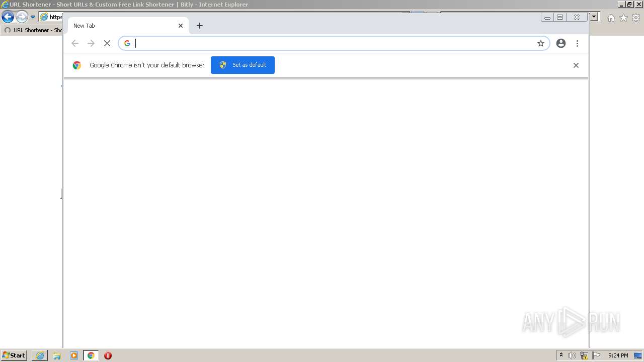Close the New Tab tab
Viewport: 644px width, 362px height.
pyautogui.click(x=181, y=26)
